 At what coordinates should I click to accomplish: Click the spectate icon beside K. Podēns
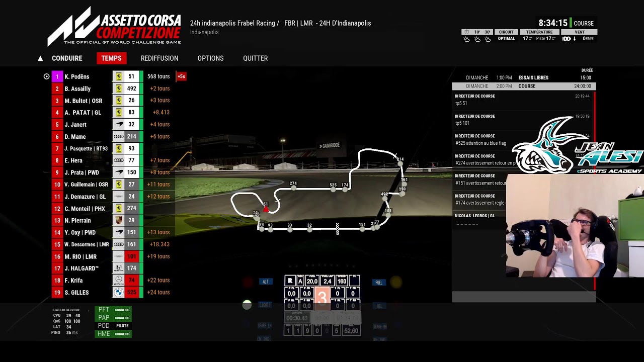[x=46, y=76]
